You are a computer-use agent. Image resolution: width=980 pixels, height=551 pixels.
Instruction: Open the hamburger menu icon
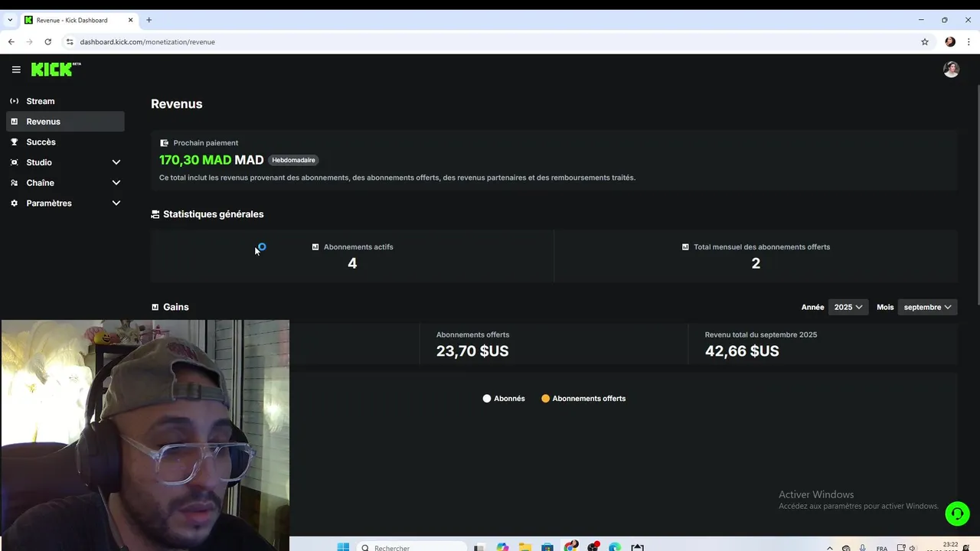point(16,70)
